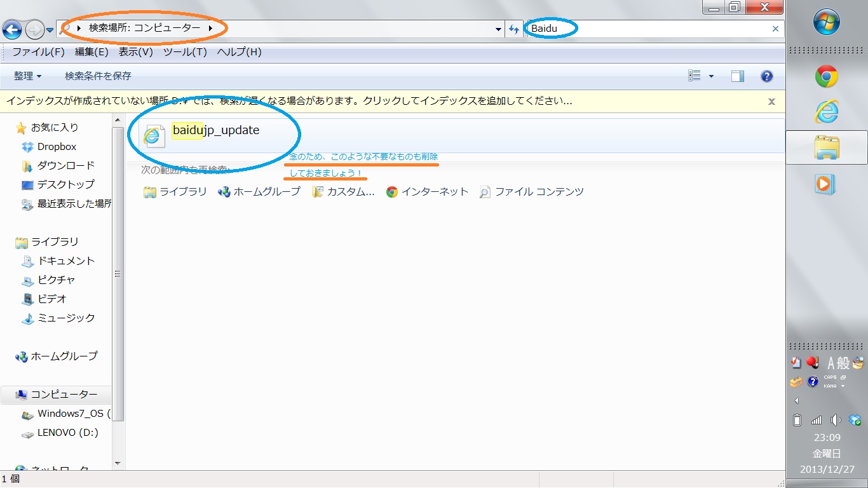
Task: Open Explorer help with the question mark
Action: coord(767,76)
